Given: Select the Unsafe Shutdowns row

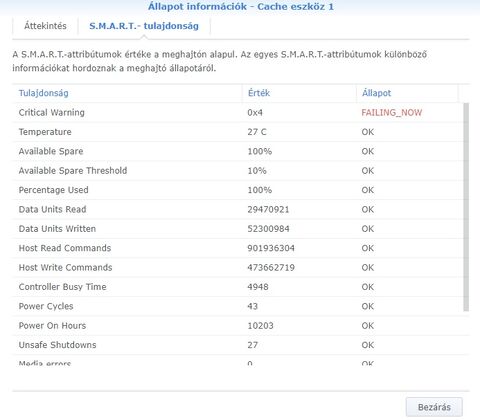Looking at the screenshot, I should [238, 345].
